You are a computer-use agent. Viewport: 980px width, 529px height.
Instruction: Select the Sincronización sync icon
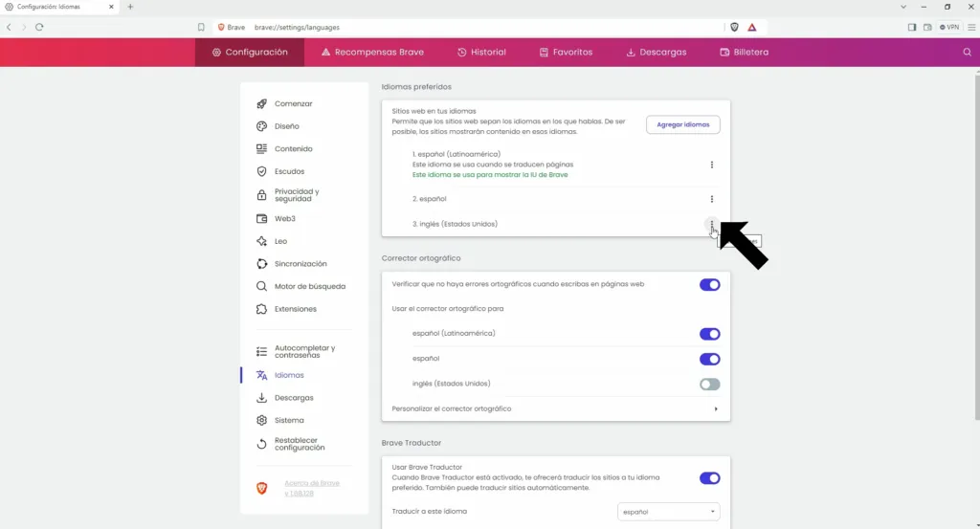pos(261,264)
